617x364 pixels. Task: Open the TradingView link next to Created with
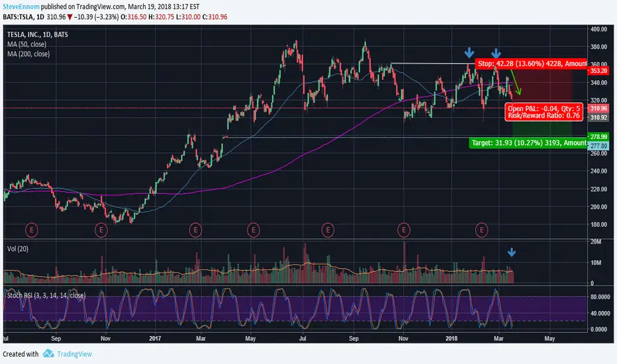pyautogui.click(x=74, y=354)
